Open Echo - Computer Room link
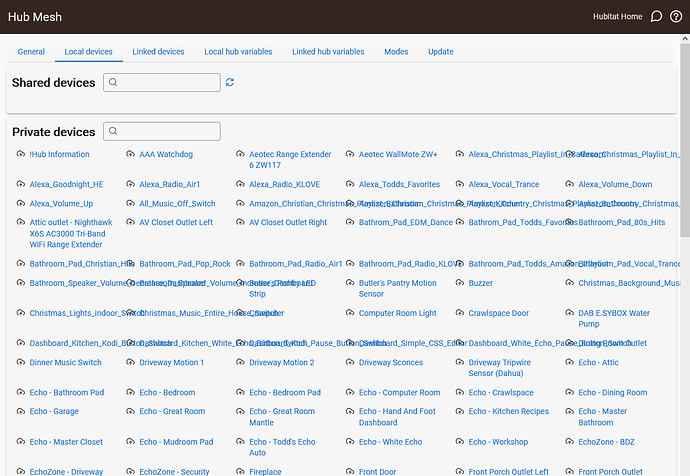Image resolution: width=690 pixels, height=476 pixels. pos(399,392)
